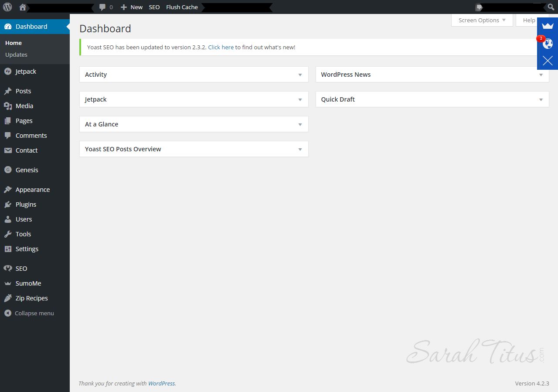This screenshot has height=392, width=558.
Task: Click the Dashboard page heading
Action: coord(105,29)
